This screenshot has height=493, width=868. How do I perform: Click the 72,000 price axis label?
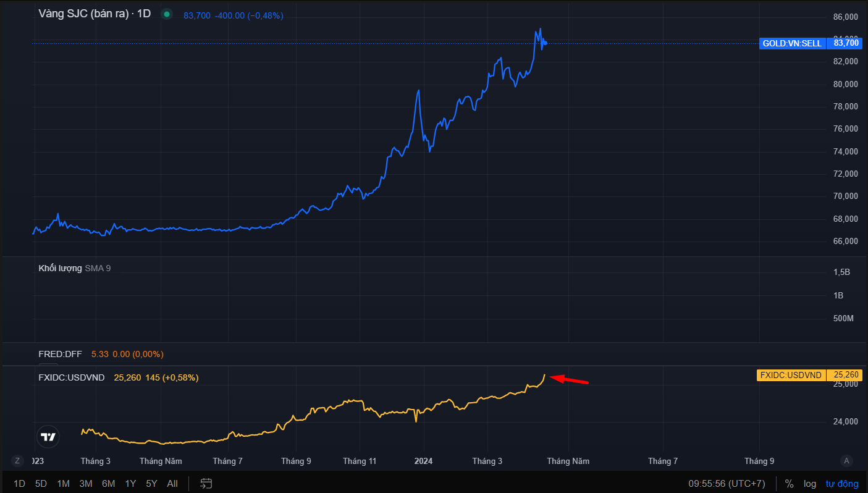click(x=846, y=174)
